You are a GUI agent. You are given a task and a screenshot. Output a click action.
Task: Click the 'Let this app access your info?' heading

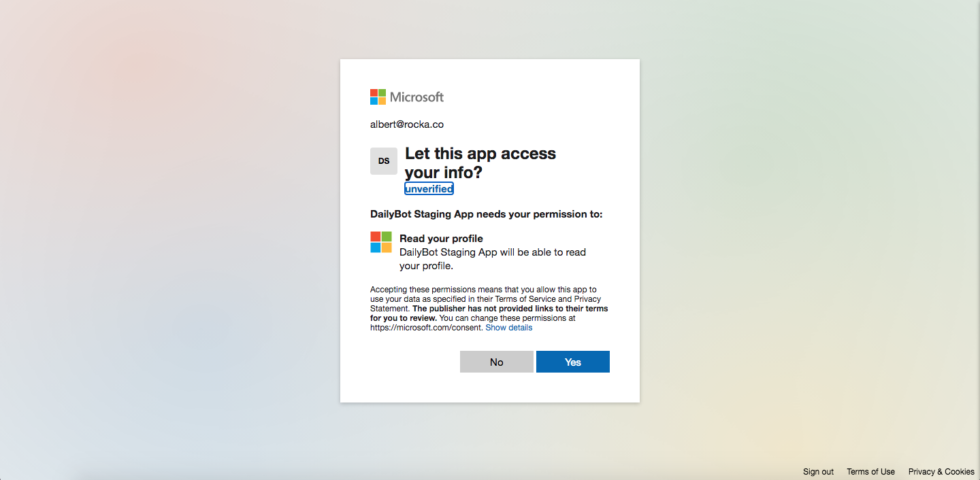click(480, 163)
